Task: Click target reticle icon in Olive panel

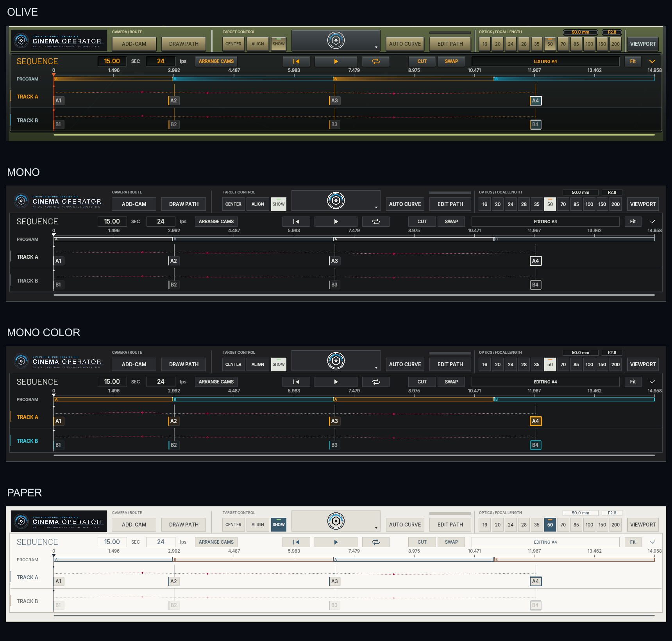Action: (x=336, y=40)
